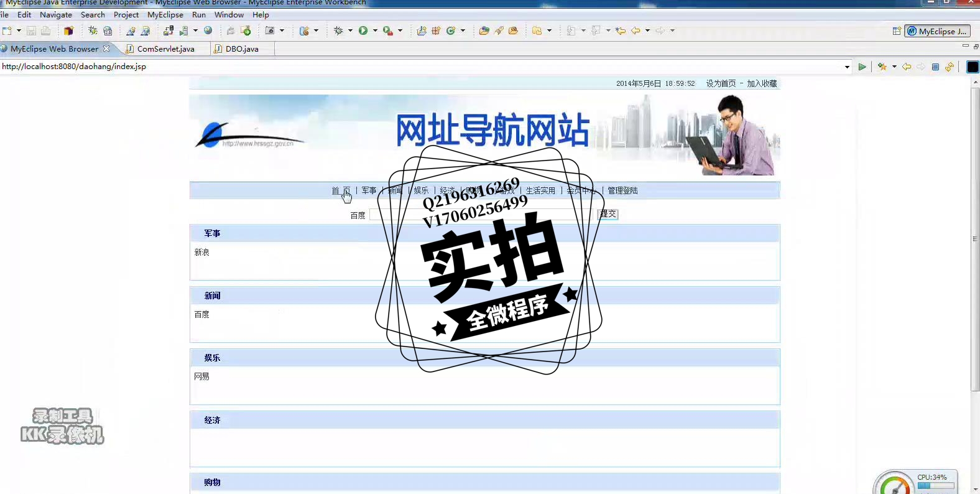Open the New file dropdown arrow
The height and width of the screenshot is (494, 980).
(19, 30)
